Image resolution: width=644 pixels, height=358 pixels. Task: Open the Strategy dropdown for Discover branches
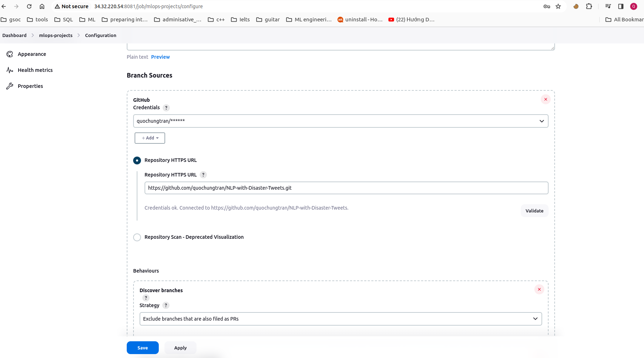341,319
